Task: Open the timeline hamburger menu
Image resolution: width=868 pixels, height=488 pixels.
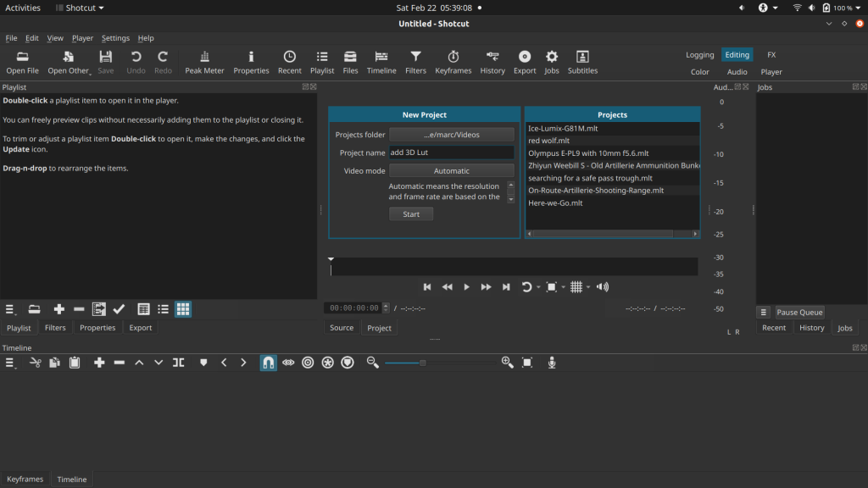Action: pos(11,363)
